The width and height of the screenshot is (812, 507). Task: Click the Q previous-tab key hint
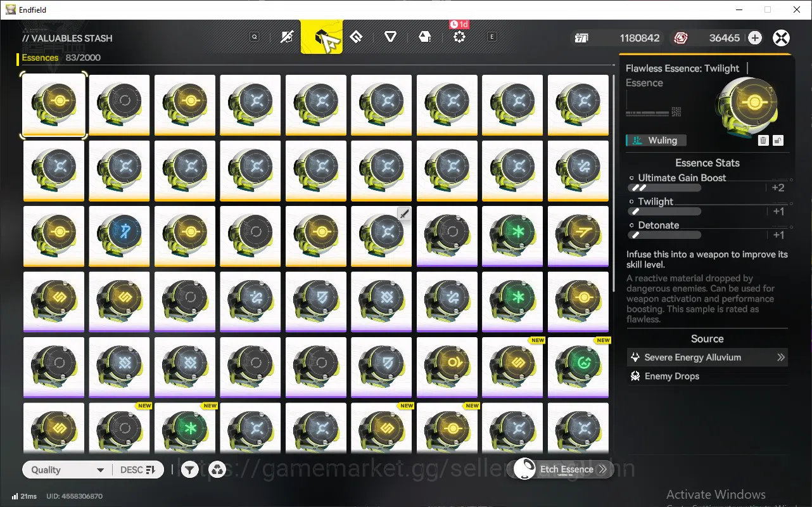(255, 37)
